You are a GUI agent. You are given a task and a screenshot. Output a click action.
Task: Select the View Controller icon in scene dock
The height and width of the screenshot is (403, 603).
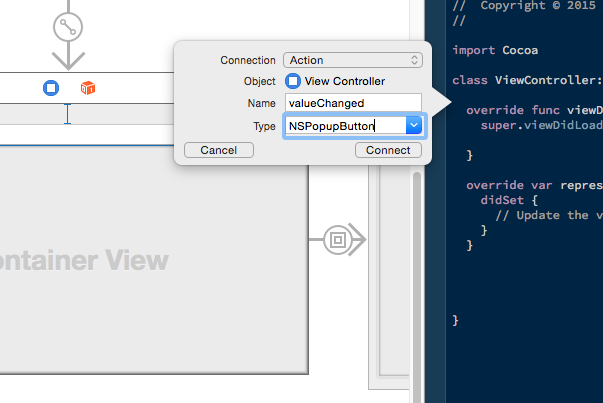pos(51,88)
